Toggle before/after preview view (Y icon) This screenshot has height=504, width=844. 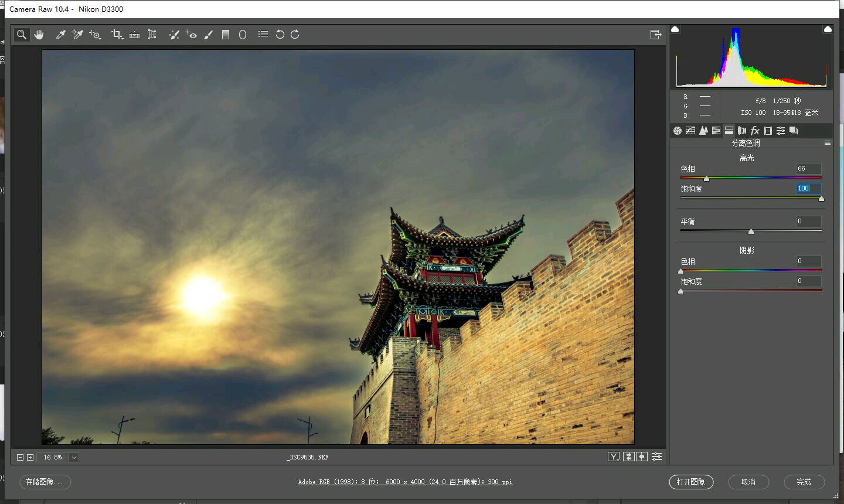pos(614,457)
